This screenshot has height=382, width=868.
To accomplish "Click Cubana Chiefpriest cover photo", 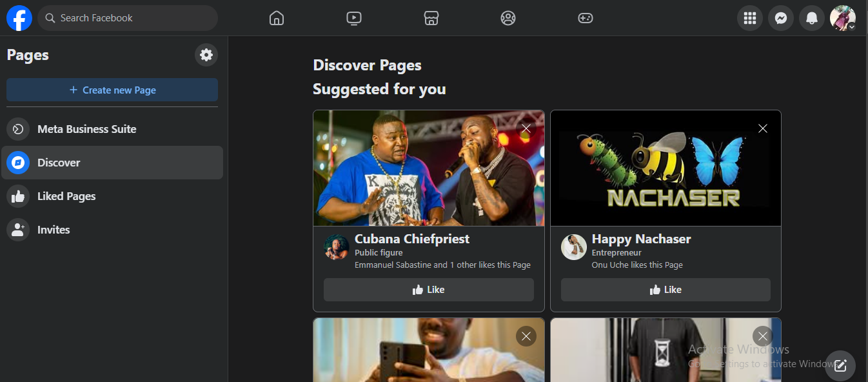I will [429, 168].
